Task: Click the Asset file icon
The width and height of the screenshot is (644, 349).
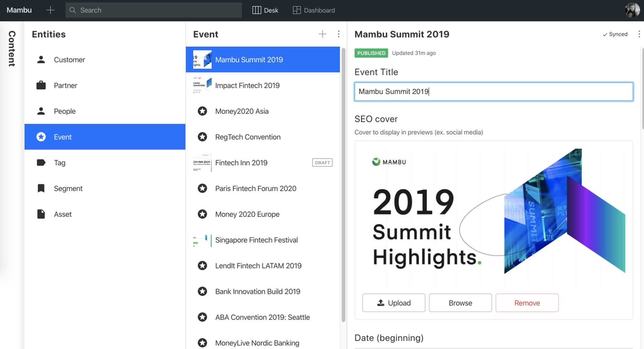Action: pos(41,214)
